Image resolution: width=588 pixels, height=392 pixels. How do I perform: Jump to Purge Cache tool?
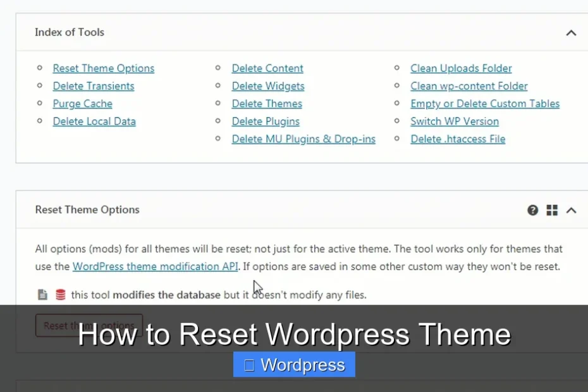point(82,104)
